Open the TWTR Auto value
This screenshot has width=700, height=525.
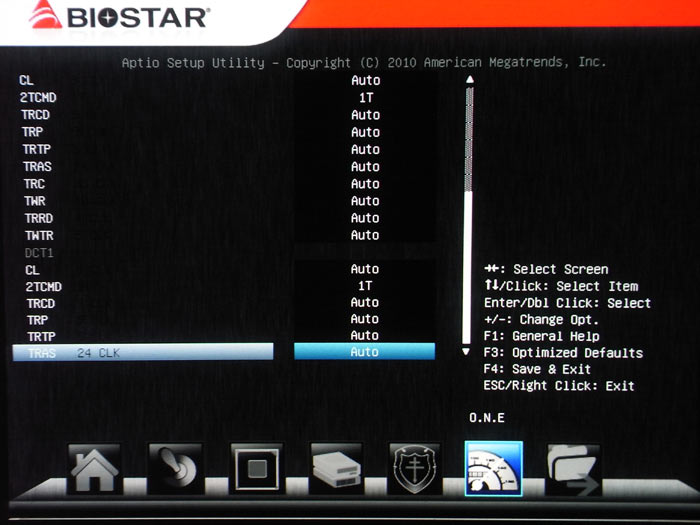click(x=366, y=235)
